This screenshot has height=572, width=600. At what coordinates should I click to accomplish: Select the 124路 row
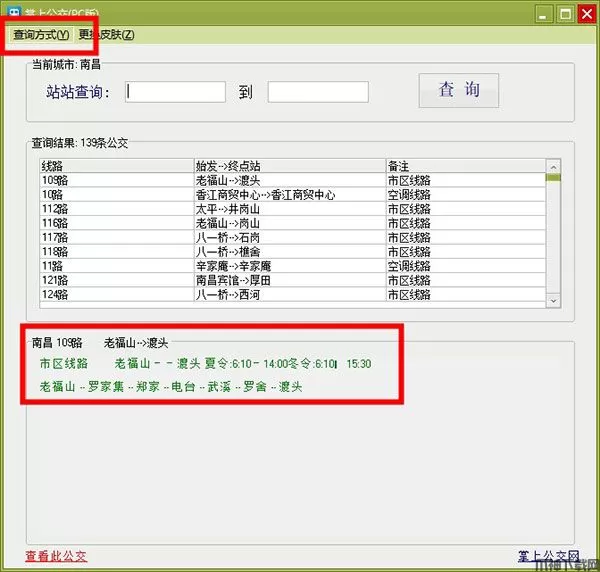pos(293,295)
